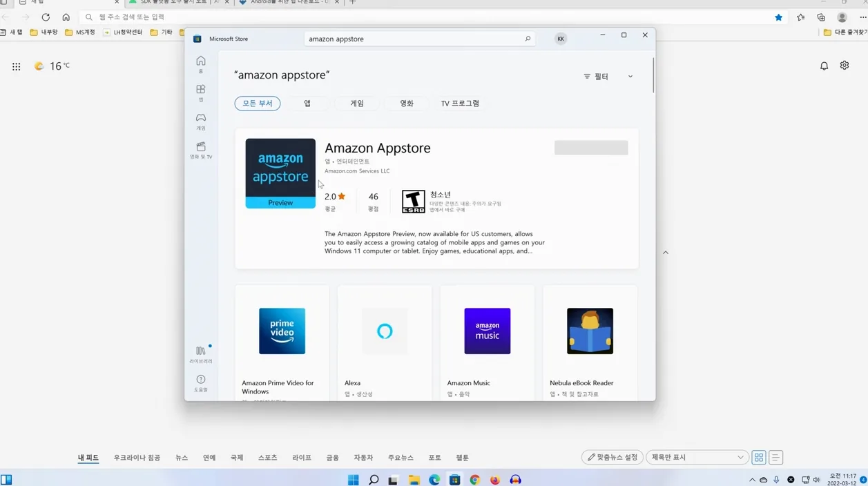Click the Store search magnifier icon
This screenshot has height=486, width=868.
tap(528, 39)
